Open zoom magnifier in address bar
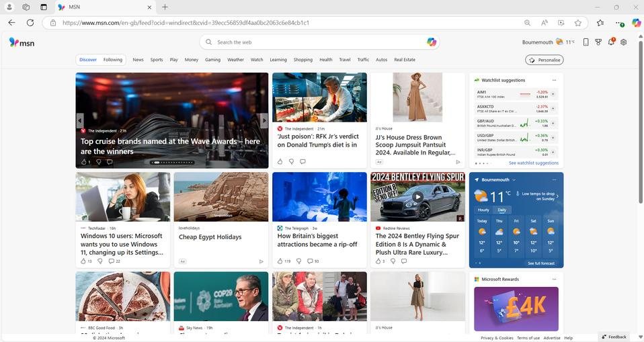Image resolution: width=644 pixels, height=342 pixels. (x=527, y=23)
